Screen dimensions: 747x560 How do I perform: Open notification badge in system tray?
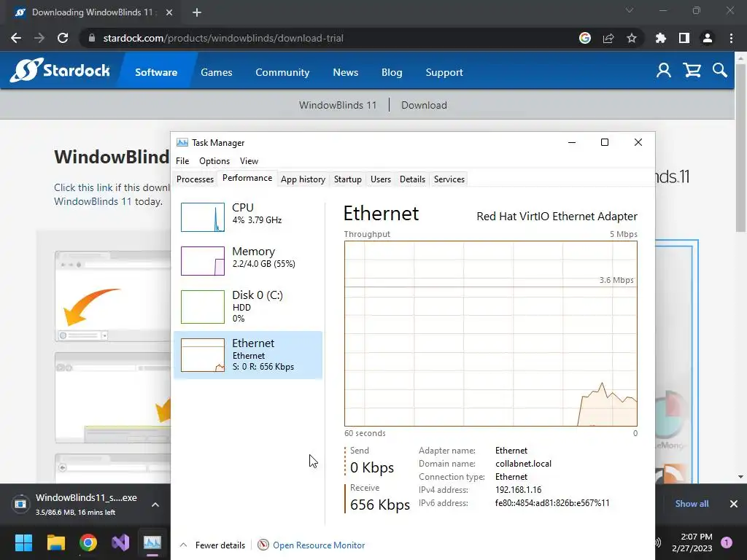click(x=727, y=542)
